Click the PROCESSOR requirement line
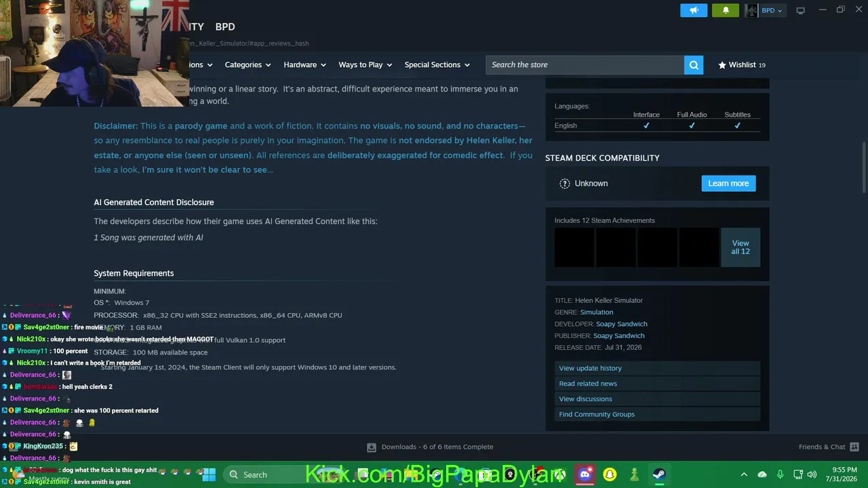The width and height of the screenshot is (868, 488). (218, 315)
